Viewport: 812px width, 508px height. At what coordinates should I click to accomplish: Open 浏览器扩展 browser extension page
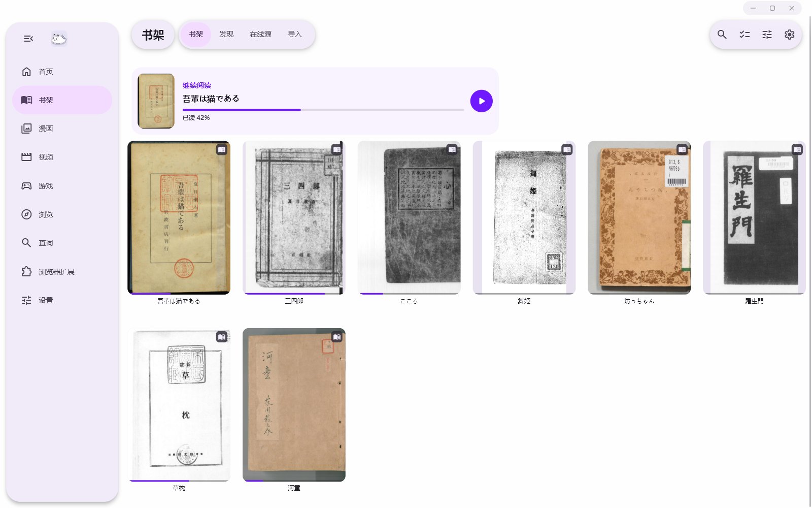pos(62,272)
